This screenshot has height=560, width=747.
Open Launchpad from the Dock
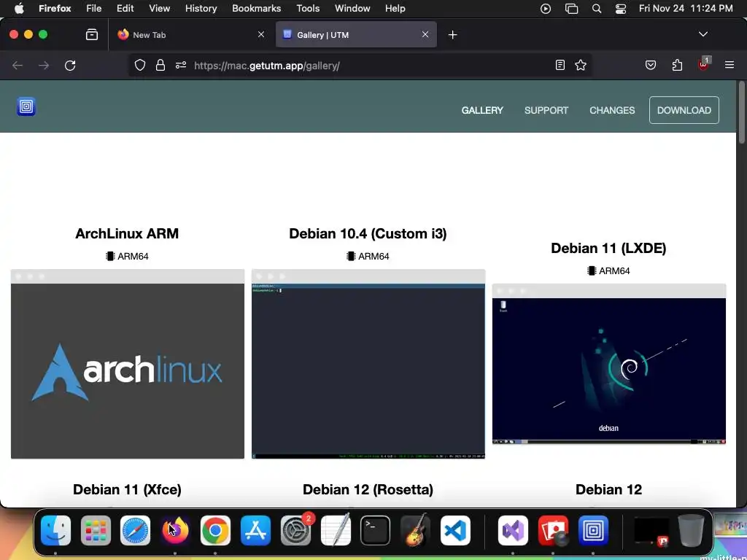tap(96, 530)
